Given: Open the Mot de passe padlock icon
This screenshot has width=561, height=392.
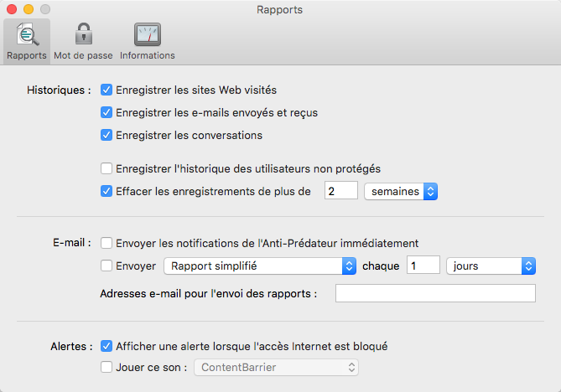Looking at the screenshot, I should point(83,34).
